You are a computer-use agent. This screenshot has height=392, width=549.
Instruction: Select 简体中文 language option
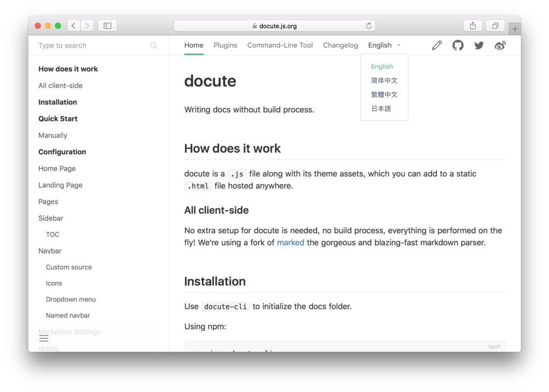point(384,81)
